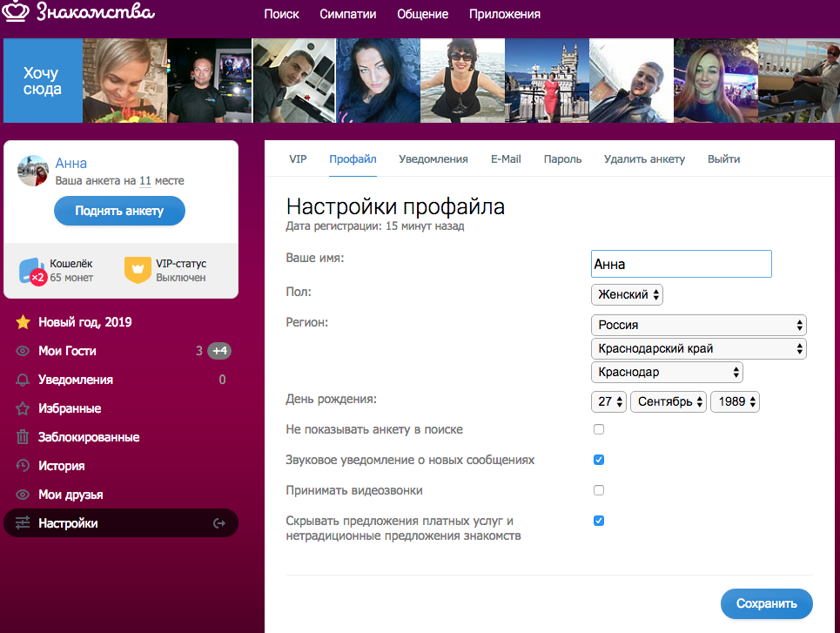Click the eye icon beside Мои друзья
Image resolution: width=840 pixels, height=633 pixels.
(23, 495)
